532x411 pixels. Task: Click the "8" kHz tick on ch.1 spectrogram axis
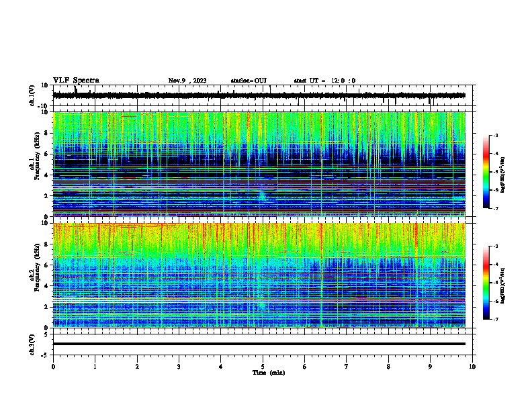coord(47,133)
